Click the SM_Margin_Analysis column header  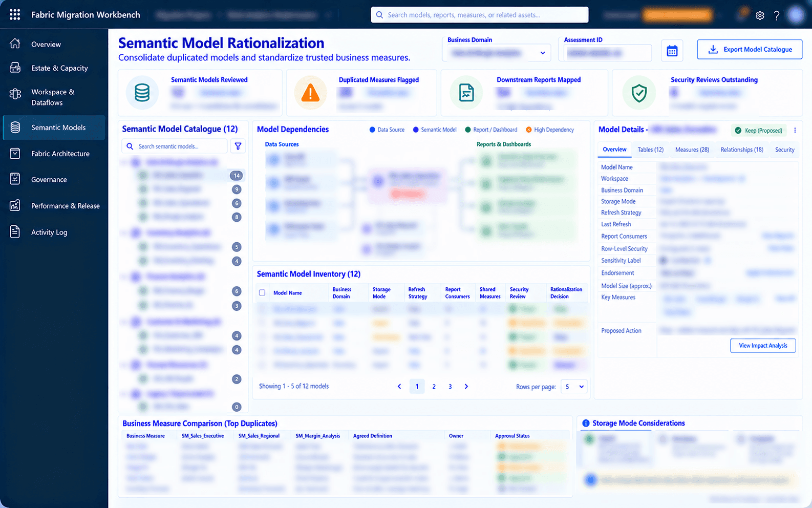[x=317, y=436]
